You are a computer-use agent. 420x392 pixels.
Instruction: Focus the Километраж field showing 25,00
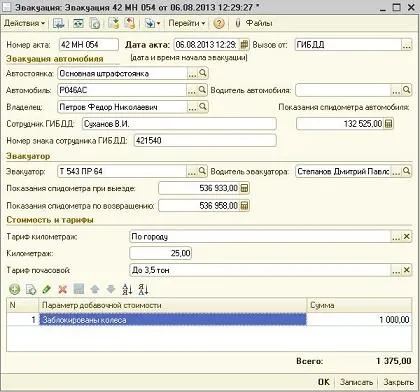tap(160, 253)
